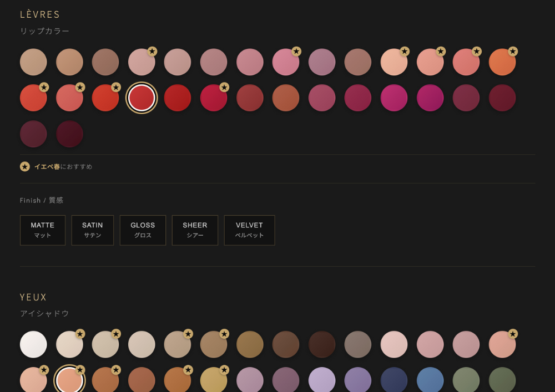Click the olive green eyeshadow at row end

pos(502,380)
